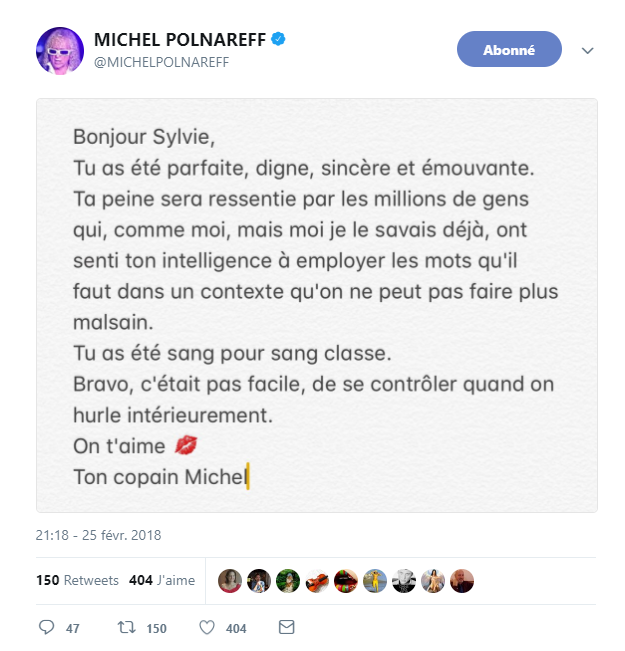Screen dimensions: 625x651
Task: Open the letter image to Sylvie
Action: (316, 305)
